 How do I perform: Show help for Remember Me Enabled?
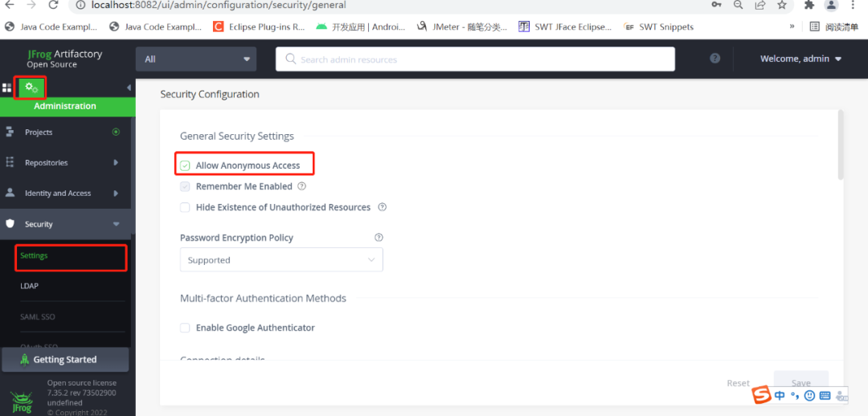tap(301, 186)
